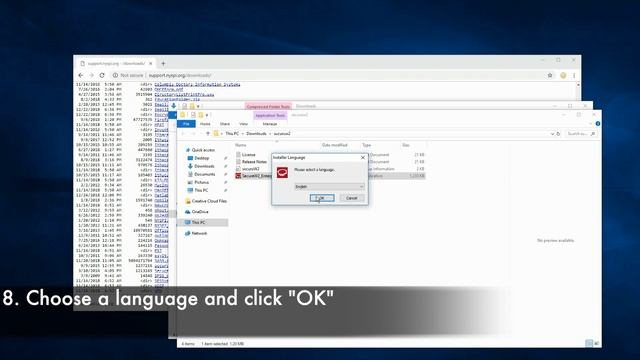Viewport: 640px width, 360px height.
Task: Select the License file
Action: click(x=248, y=155)
